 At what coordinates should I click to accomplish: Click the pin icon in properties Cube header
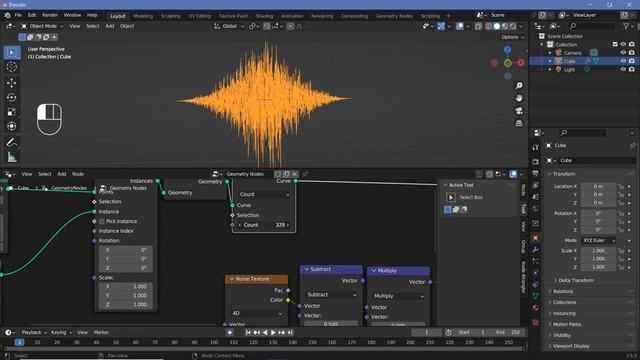(632, 145)
